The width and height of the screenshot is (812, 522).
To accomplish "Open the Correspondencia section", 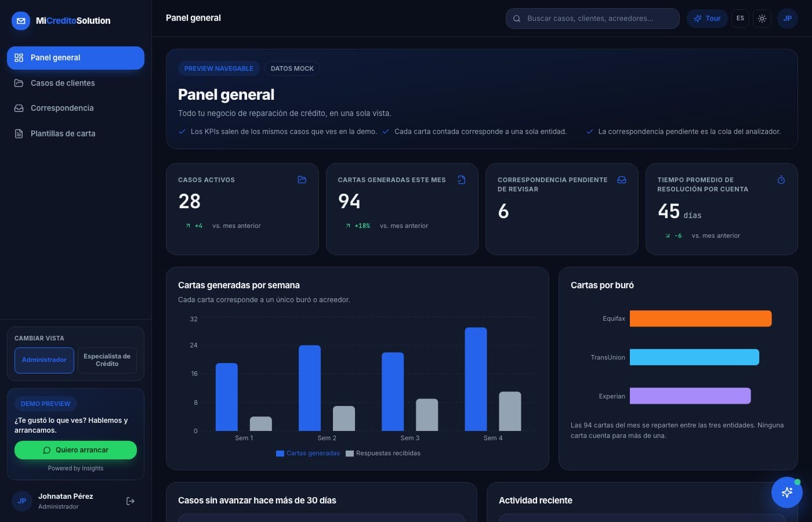I will [x=75, y=108].
